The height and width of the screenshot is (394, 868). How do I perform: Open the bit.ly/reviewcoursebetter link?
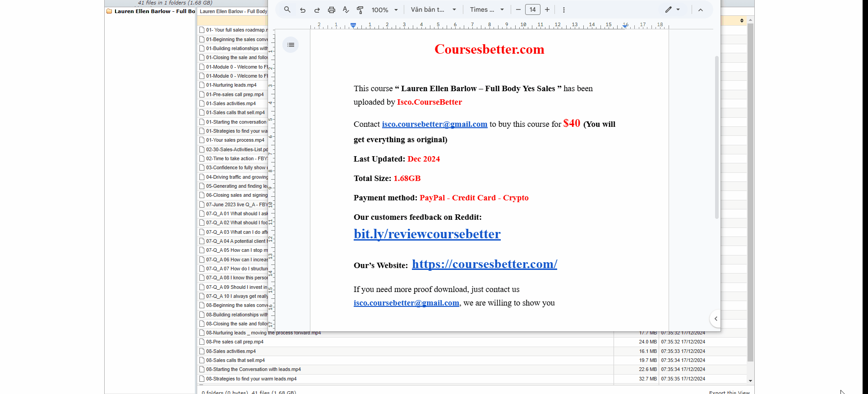[427, 234]
